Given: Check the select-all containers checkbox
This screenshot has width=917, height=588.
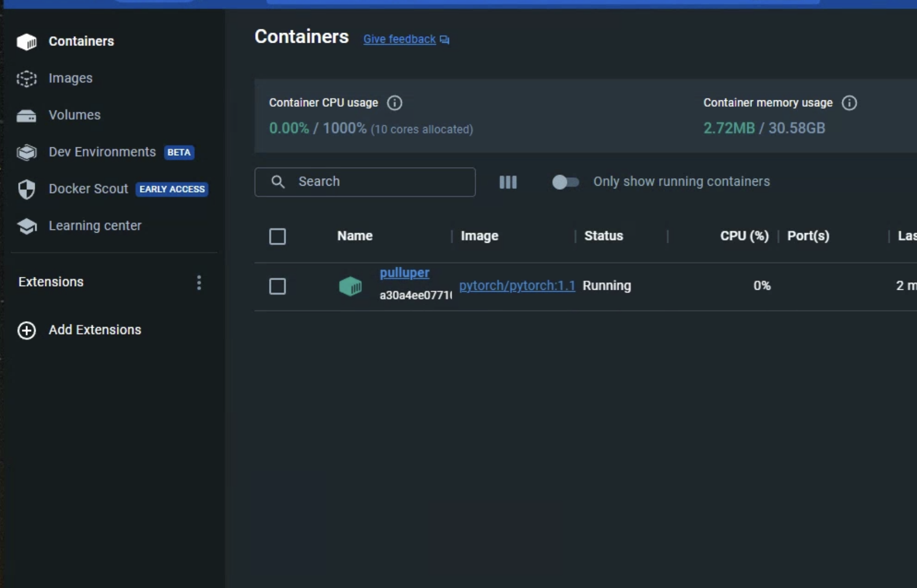Looking at the screenshot, I should pos(278,236).
